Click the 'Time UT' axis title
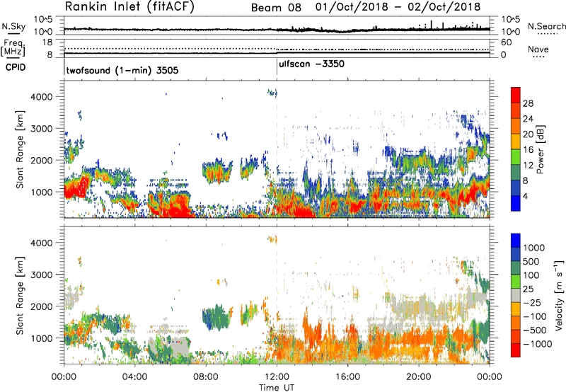Viewport: 566px width, 392px height. click(277, 388)
